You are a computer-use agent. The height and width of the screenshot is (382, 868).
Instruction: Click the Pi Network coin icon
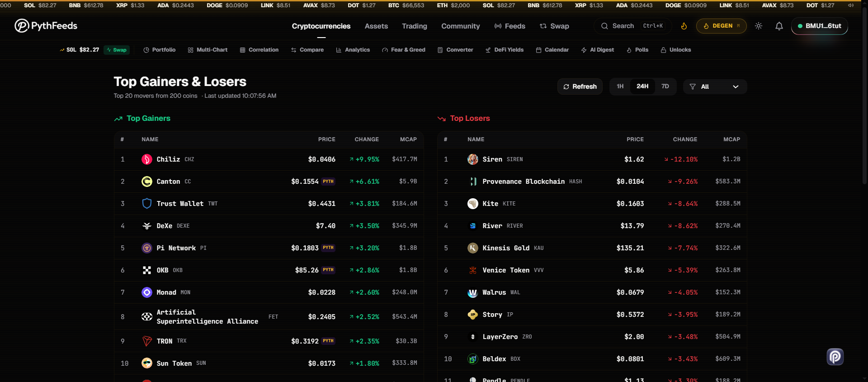(147, 248)
